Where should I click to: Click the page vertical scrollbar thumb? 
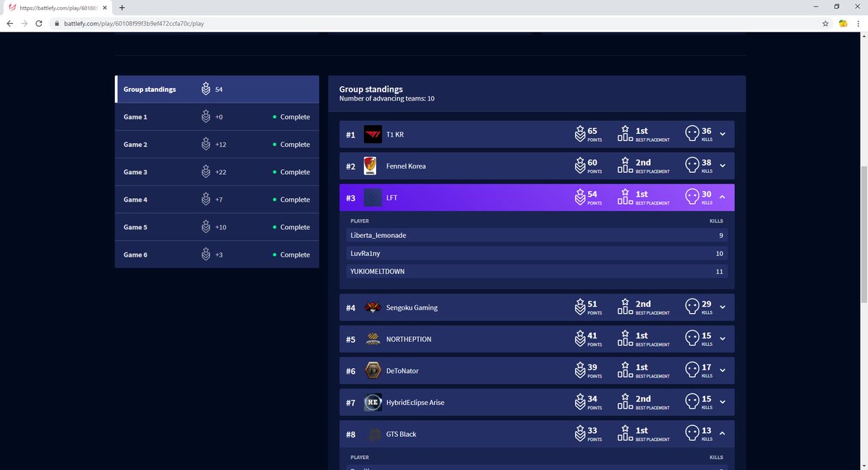pos(864,234)
